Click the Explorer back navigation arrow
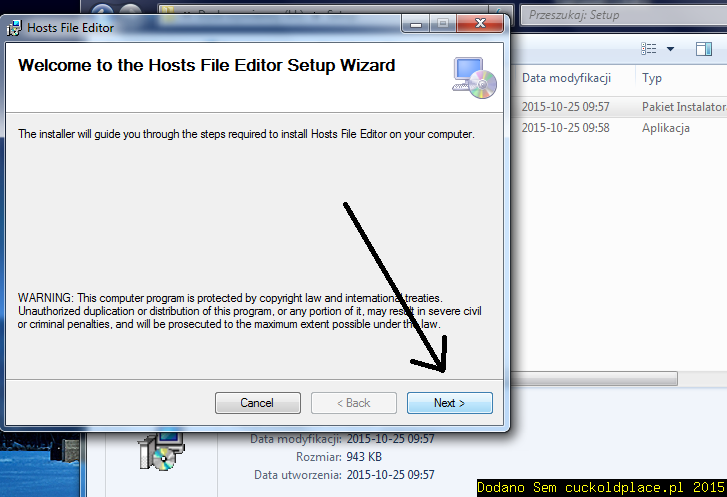The height and width of the screenshot is (497, 727). pyautogui.click(x=102, y=10)
